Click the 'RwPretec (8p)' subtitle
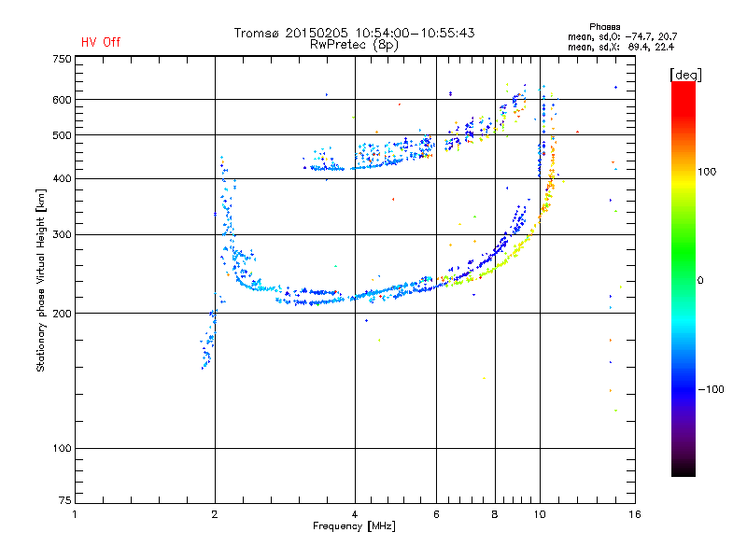 tap(354, 45)
